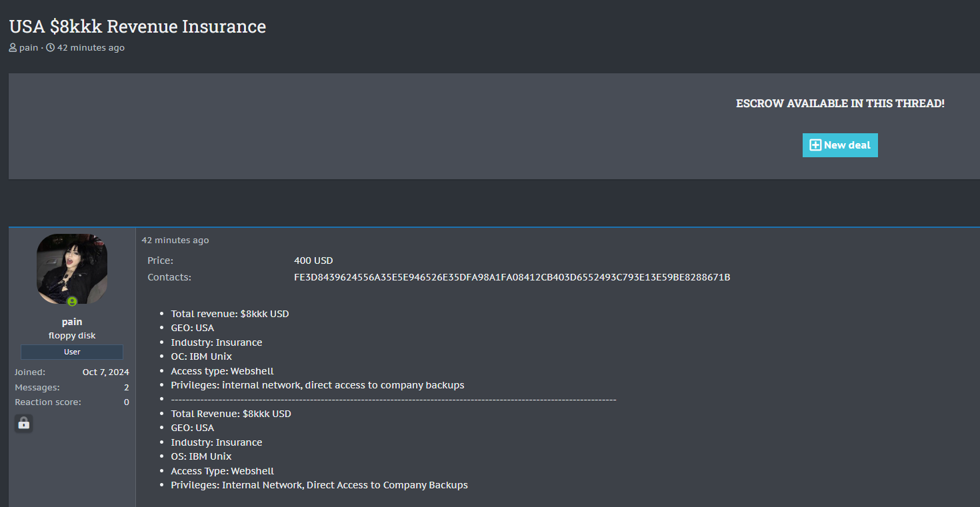Click the "400 USD" price value
The width and height of the screenshot is (980, 507).
pos(313,260)
